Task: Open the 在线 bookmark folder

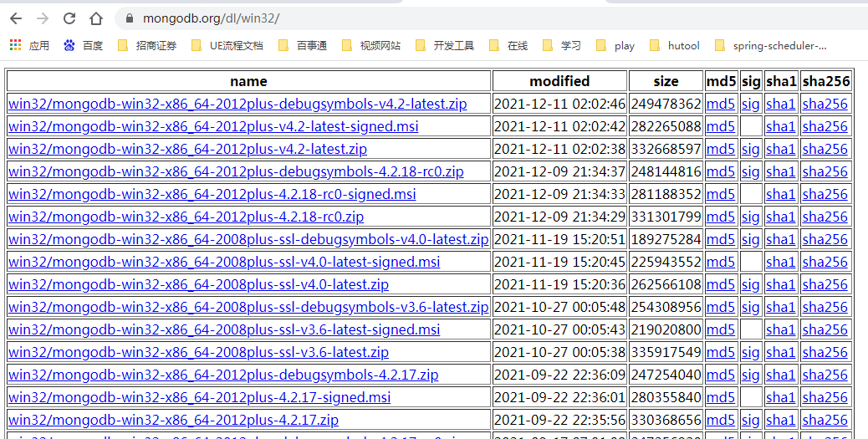Action: click(508, 46)
